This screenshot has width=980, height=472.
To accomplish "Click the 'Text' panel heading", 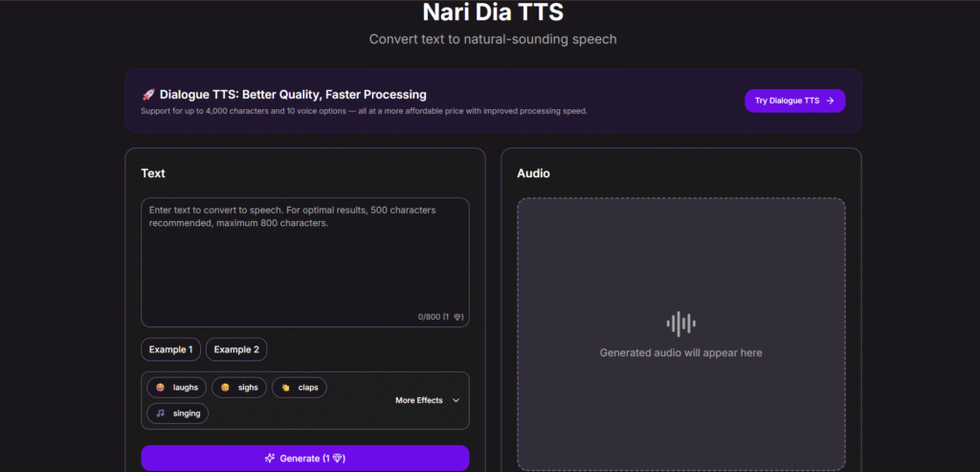I will tap(153, 173).
